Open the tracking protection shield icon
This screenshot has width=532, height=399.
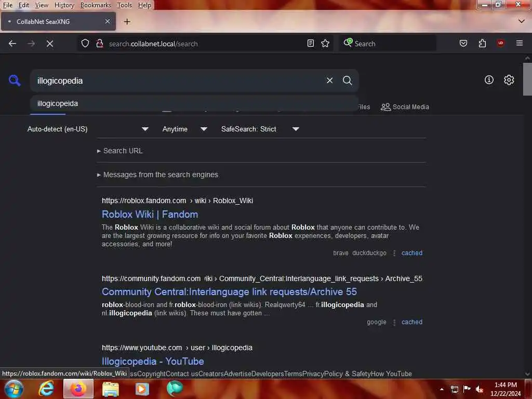85,44
